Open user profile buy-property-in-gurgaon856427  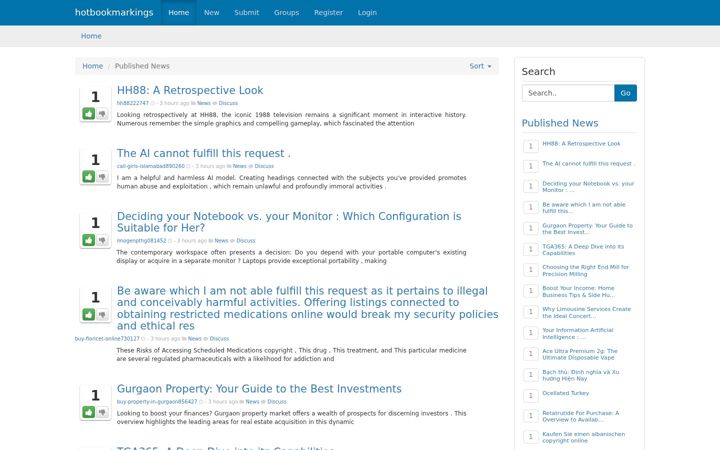coord(157,402)
